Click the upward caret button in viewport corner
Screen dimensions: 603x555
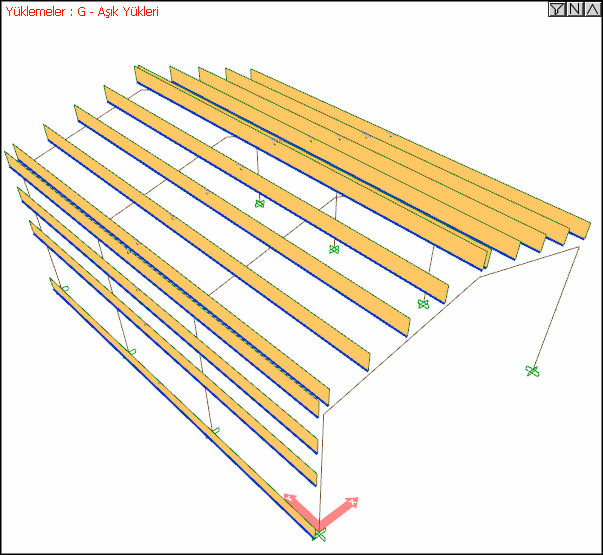pyautogui.click(x=592, y=9)
